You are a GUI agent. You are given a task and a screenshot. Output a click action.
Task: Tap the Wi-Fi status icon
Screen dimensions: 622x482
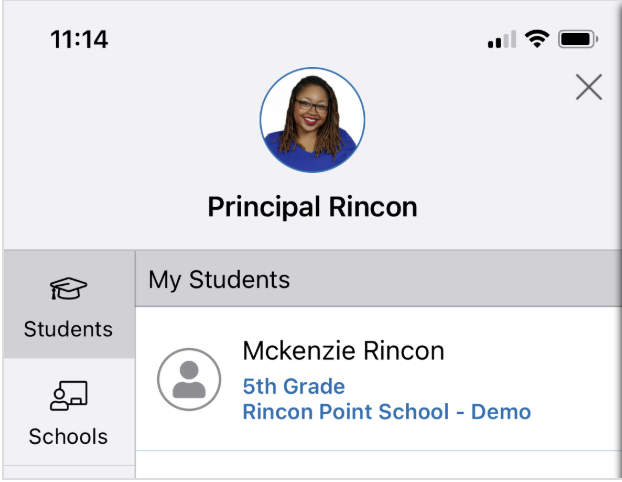click(537, 39)
